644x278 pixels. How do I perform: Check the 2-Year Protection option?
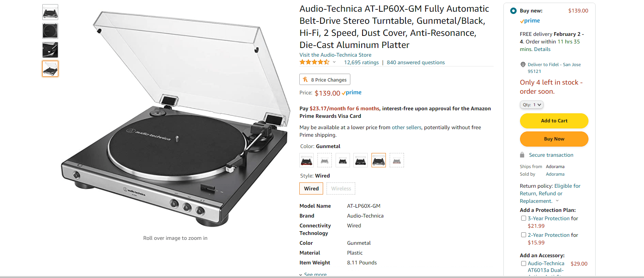click(x=523, y=235)
